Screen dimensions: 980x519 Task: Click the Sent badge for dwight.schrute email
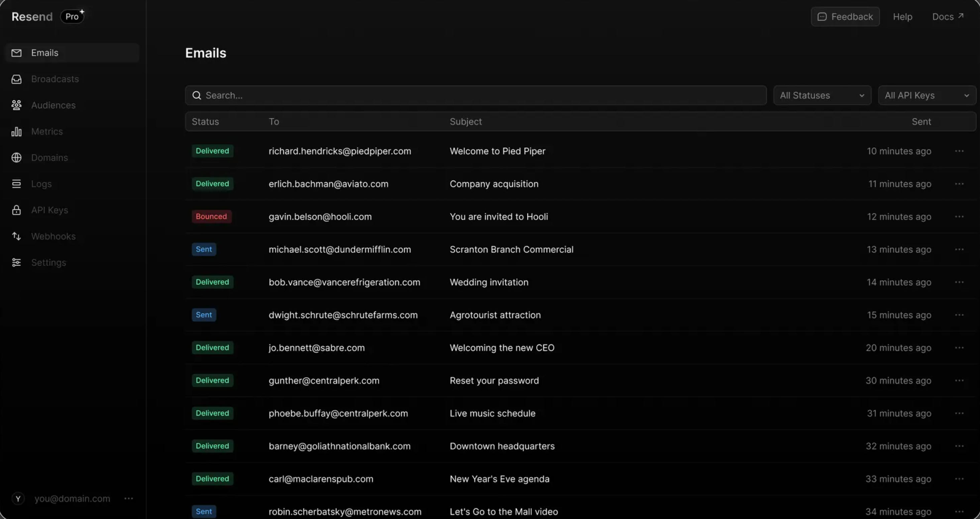[204, 315]
